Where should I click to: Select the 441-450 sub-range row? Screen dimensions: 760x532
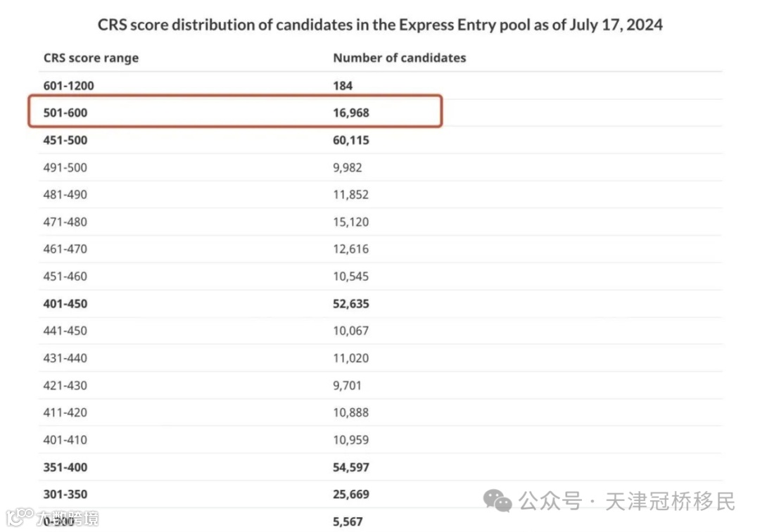click(x=65, y=331)
